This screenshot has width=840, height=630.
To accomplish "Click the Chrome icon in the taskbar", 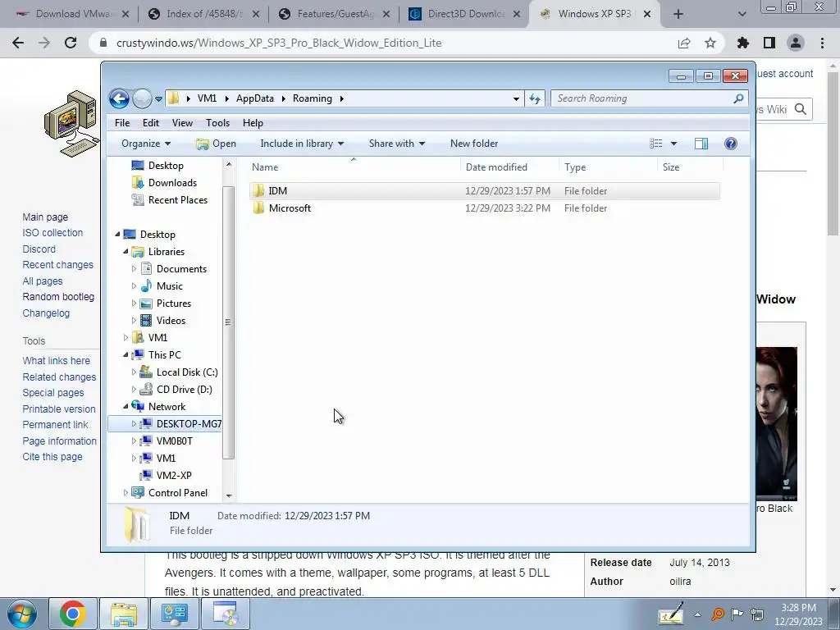I will [x=73, y=614].
